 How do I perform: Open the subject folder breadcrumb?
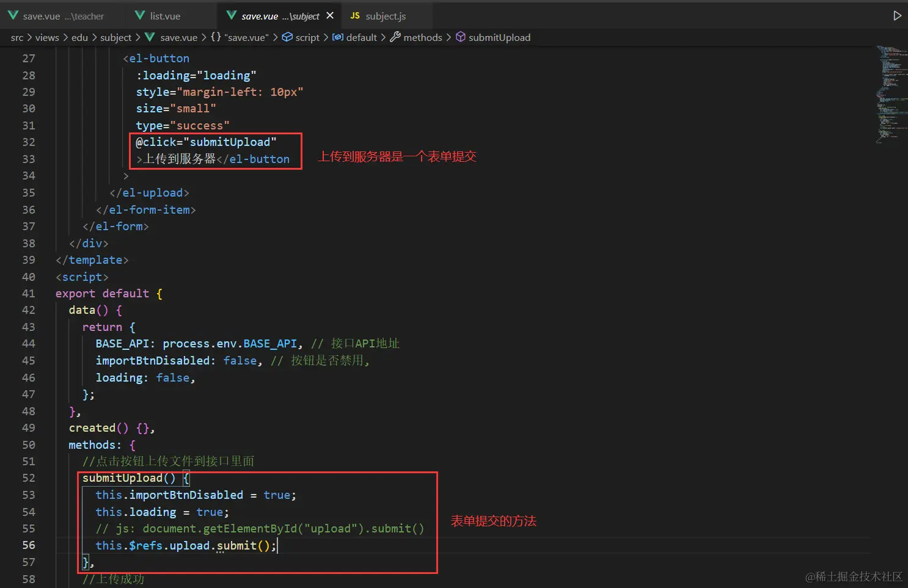(115, 38)
